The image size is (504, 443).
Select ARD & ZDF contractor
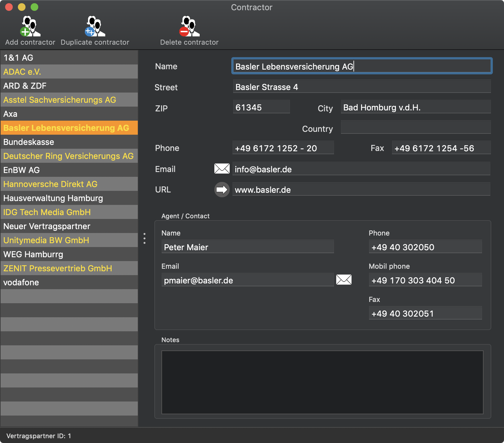(x=69, y=86)
